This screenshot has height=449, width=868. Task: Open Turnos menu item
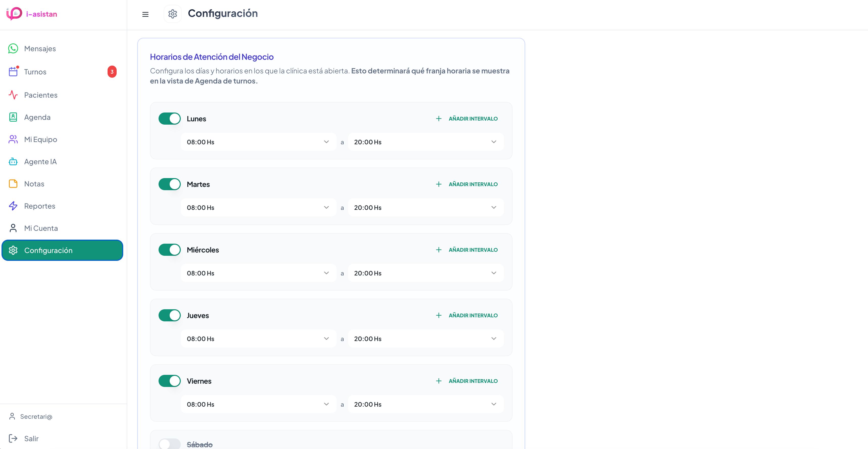pyautogui.click(x=62, y=72)
